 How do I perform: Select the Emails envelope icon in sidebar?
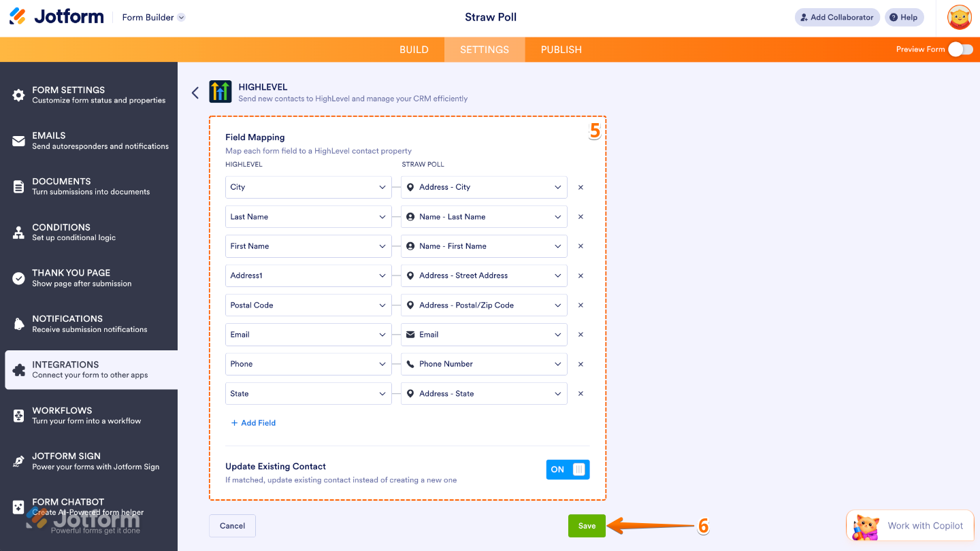coord(18,140)
